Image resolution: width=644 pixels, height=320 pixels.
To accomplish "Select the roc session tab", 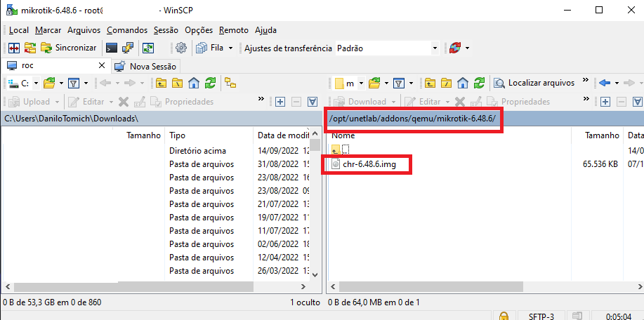I will tap(55, 66).
